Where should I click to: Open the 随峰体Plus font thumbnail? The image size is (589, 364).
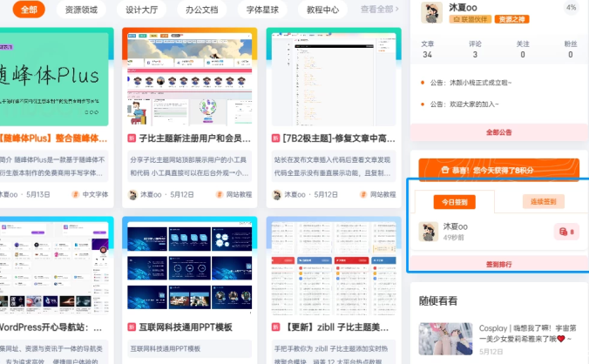tap(54, 79)
